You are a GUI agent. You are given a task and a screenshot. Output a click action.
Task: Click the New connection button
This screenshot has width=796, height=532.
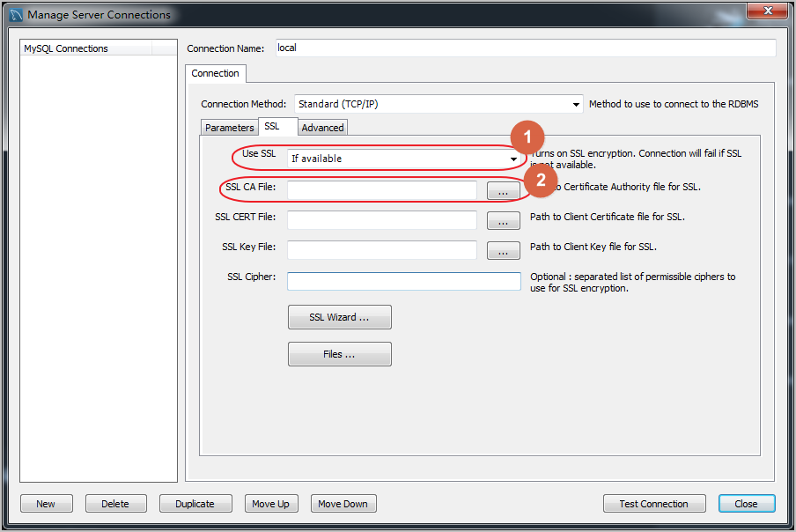coord(46,504)
